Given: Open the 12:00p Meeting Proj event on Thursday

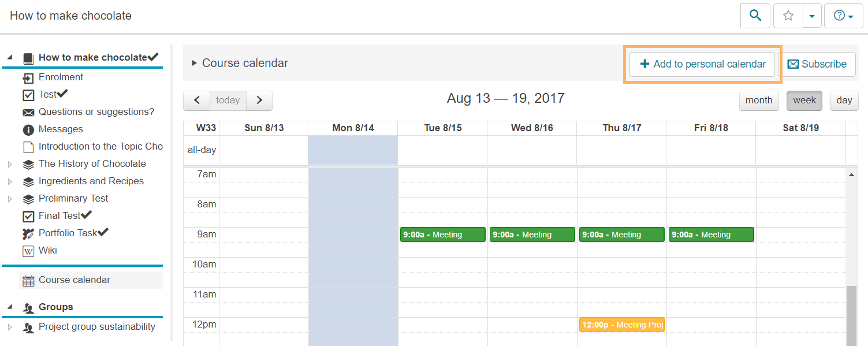Looking at the screenshot, I should point(621,325).
